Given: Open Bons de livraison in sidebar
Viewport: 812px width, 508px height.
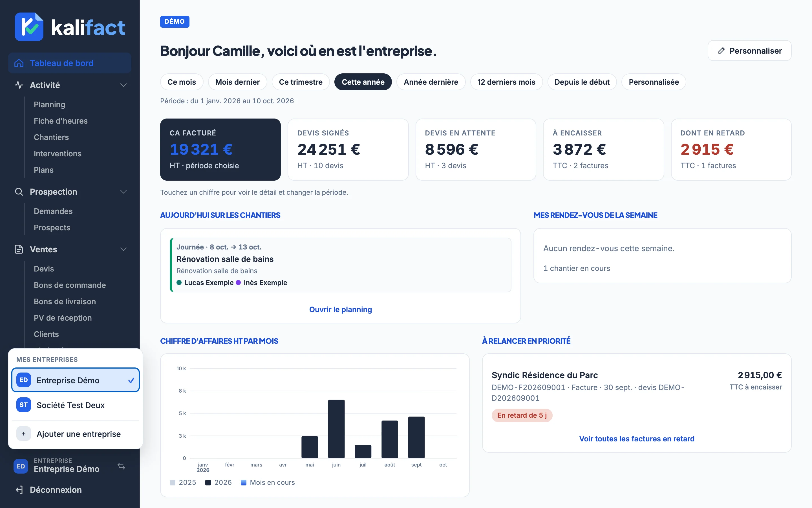Looking at the screenshot, I should click(65, 301).
